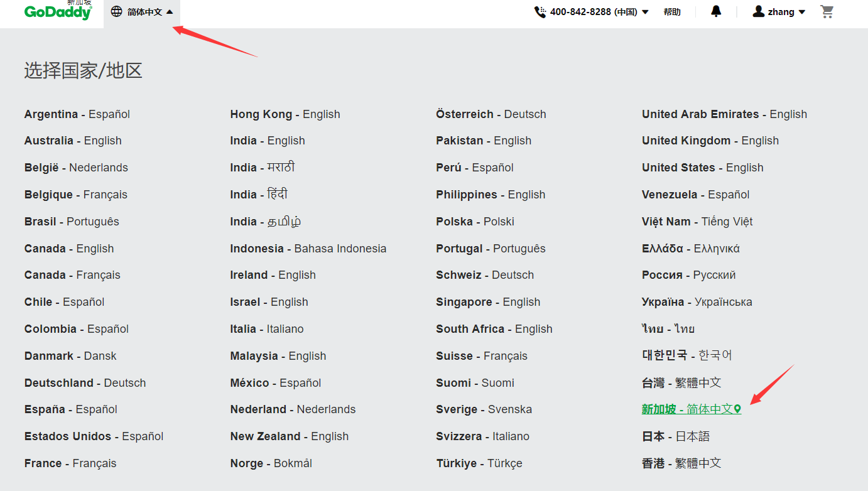This screenshot has height=491, width=868.
Task: Click the globe language icon
Action: point(116,11)
